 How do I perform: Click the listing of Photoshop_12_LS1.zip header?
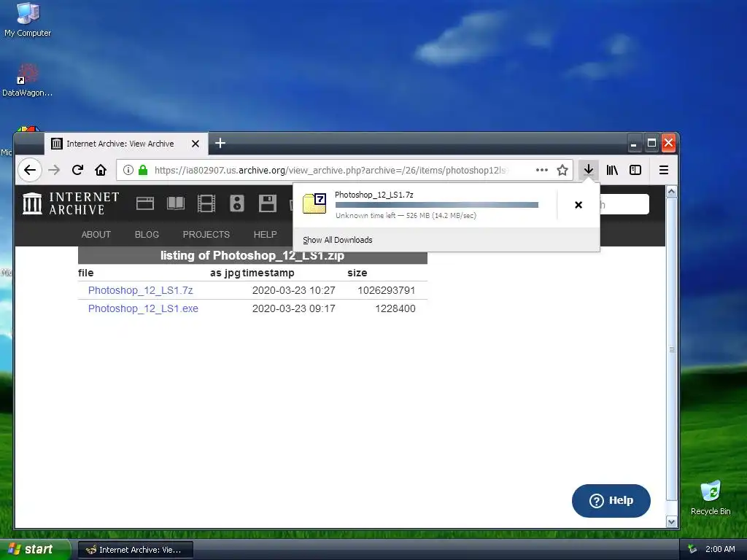coord(252,256)
